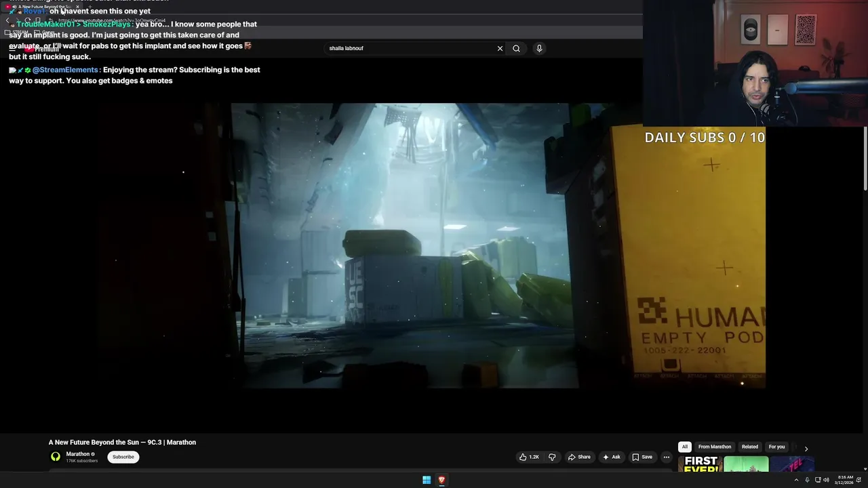Close the 'A New Future Beyond the S...' browser tab
Screen dimensions: 868x488
pos(77,7)
